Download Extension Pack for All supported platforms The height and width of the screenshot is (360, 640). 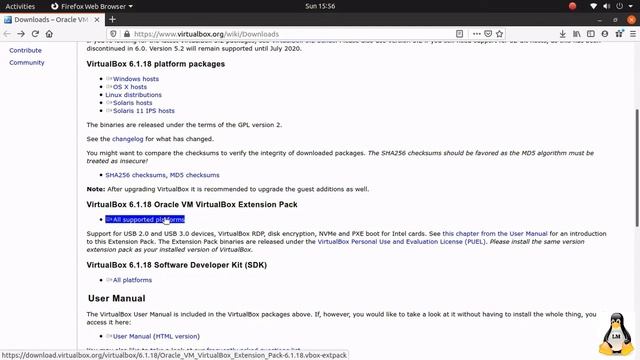(x=145, y=220)
